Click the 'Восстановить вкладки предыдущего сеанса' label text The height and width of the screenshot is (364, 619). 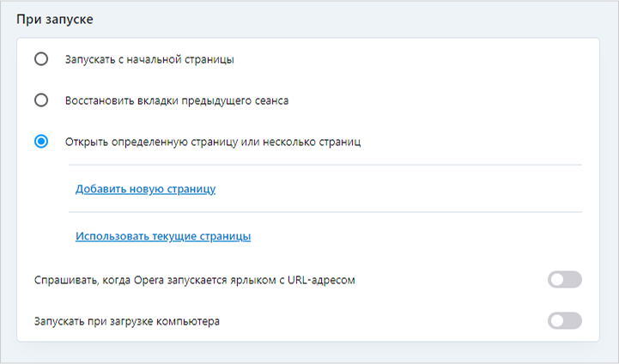(x=177, y=100)
